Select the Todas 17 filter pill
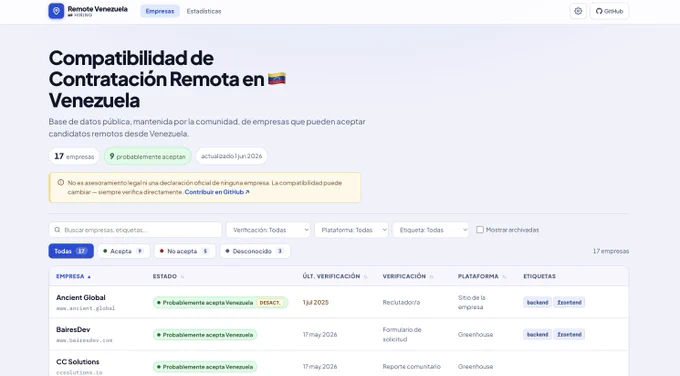The image size is (680, 376). 71,251
